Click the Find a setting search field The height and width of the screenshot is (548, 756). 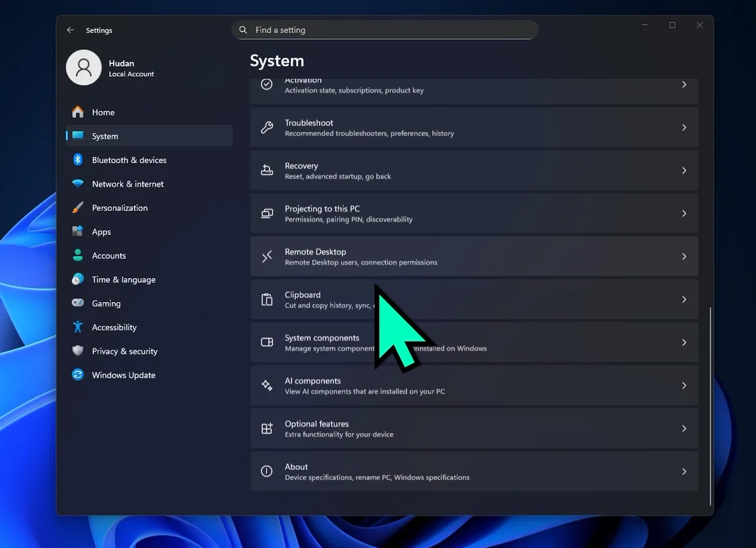click(x=385, y=30)
